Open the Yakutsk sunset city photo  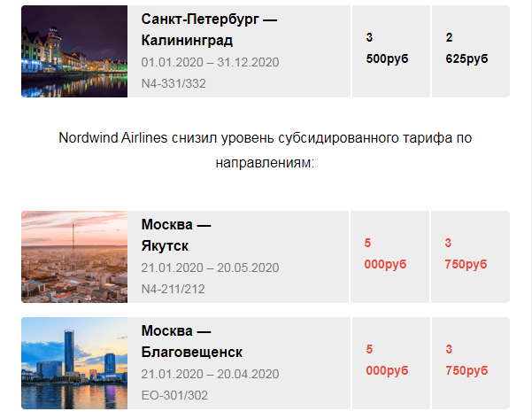click(74, 257)
